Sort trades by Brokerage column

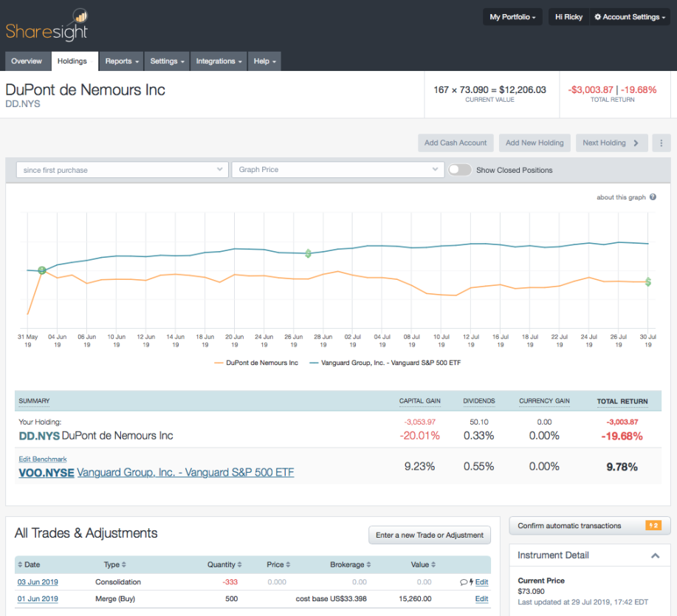(350, 564)
